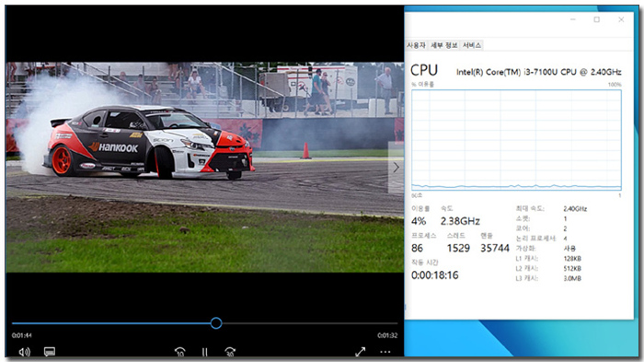Click the elapsed time 0:01:44 label
This screenshot has height=362, width=644.
[x=22, y=335]
